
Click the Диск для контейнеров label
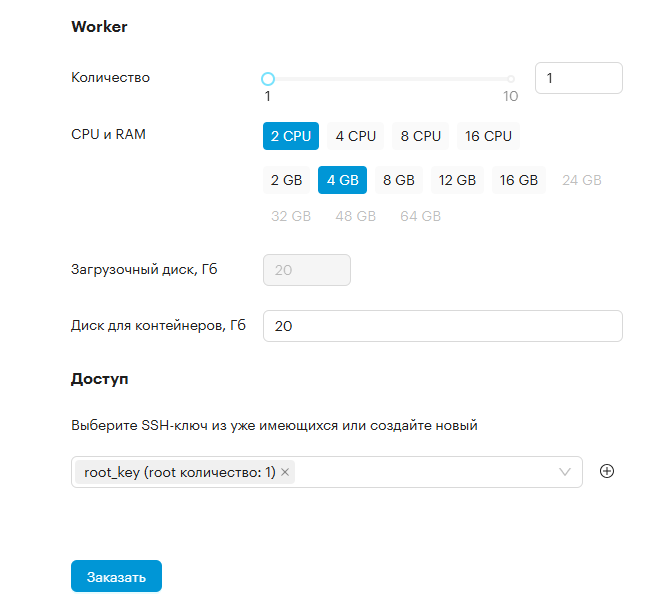(x=158, y=325)
